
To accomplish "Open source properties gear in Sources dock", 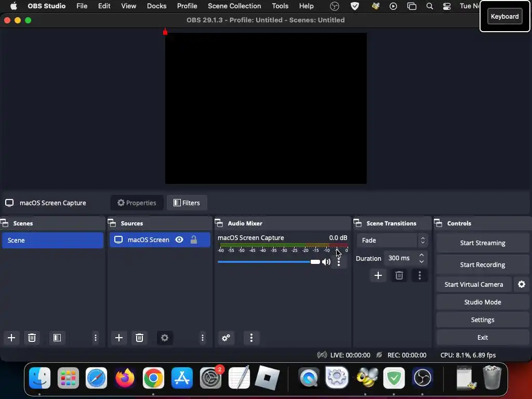I will pyautogui.click(x=165, y=338).
